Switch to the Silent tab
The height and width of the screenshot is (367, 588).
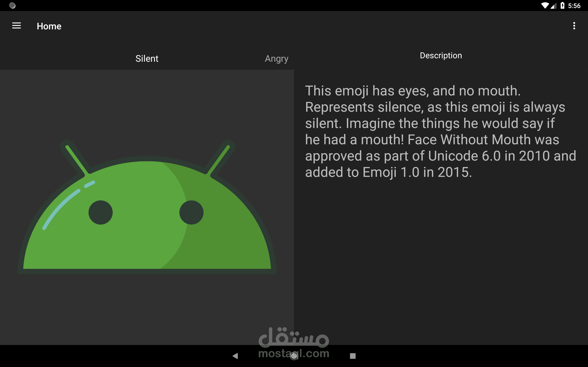point(147,58)
